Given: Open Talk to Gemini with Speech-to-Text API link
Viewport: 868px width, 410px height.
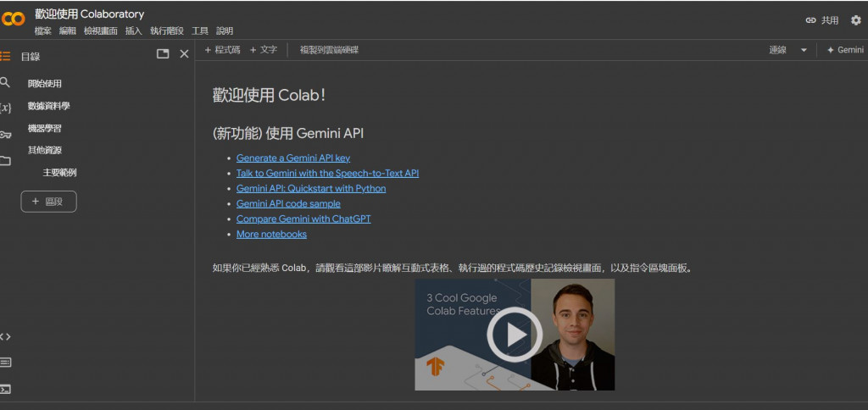Looking at the screenshot, I should coord(328,173).
